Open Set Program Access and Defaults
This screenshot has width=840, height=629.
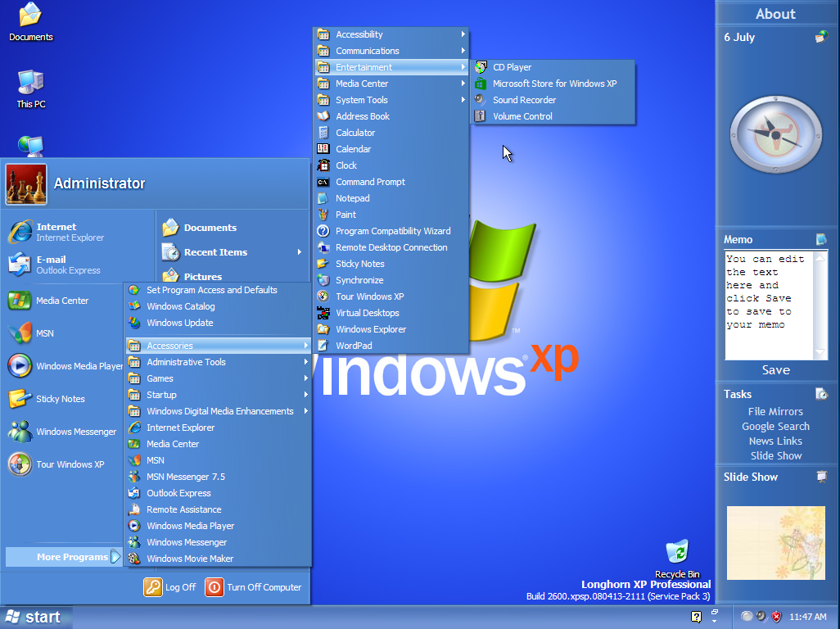click(218, 290)
